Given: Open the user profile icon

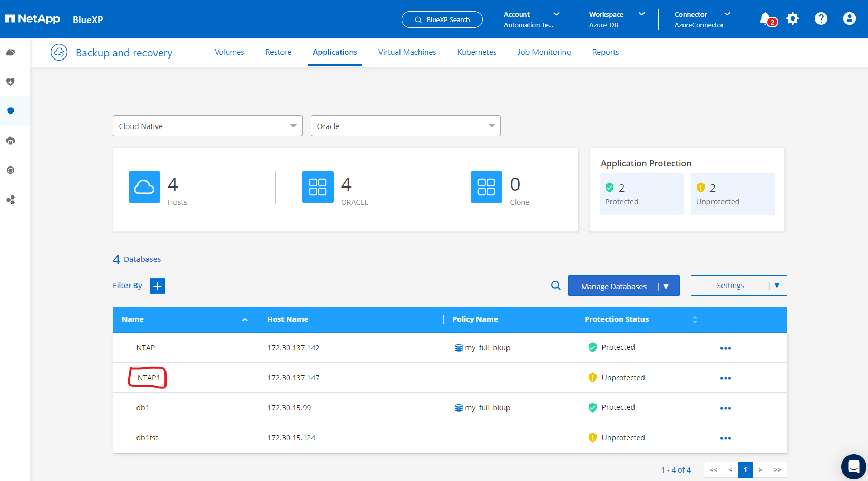Looking at the screenshot, I should 849,19.
